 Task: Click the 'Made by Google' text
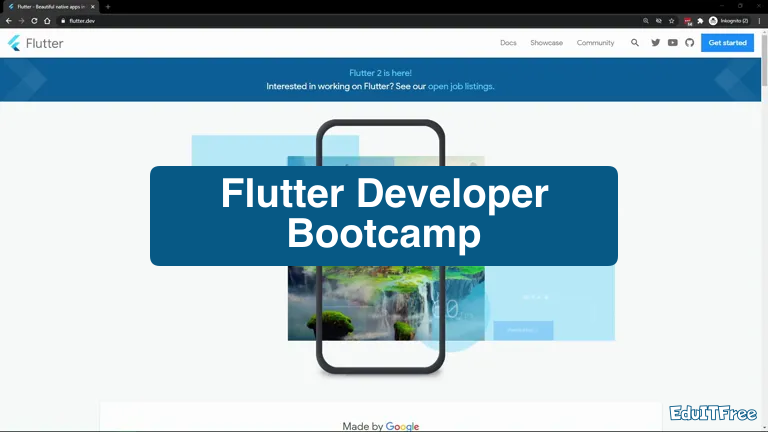[381, 426]
